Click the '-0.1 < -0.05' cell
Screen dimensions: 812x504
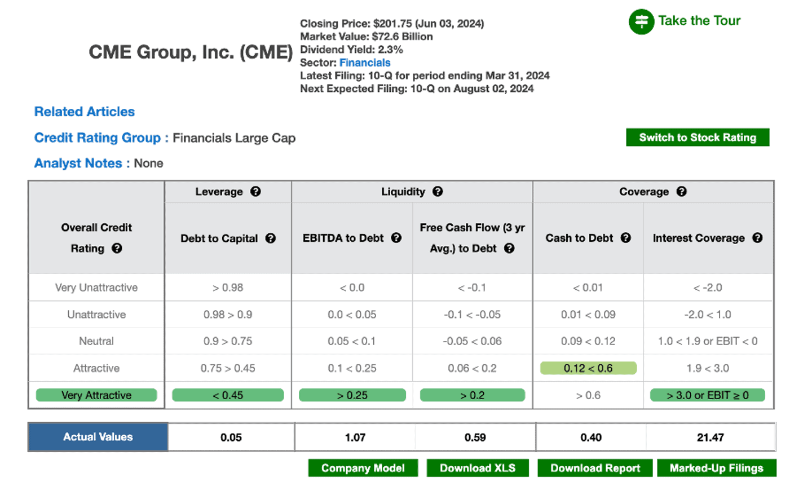473,315
